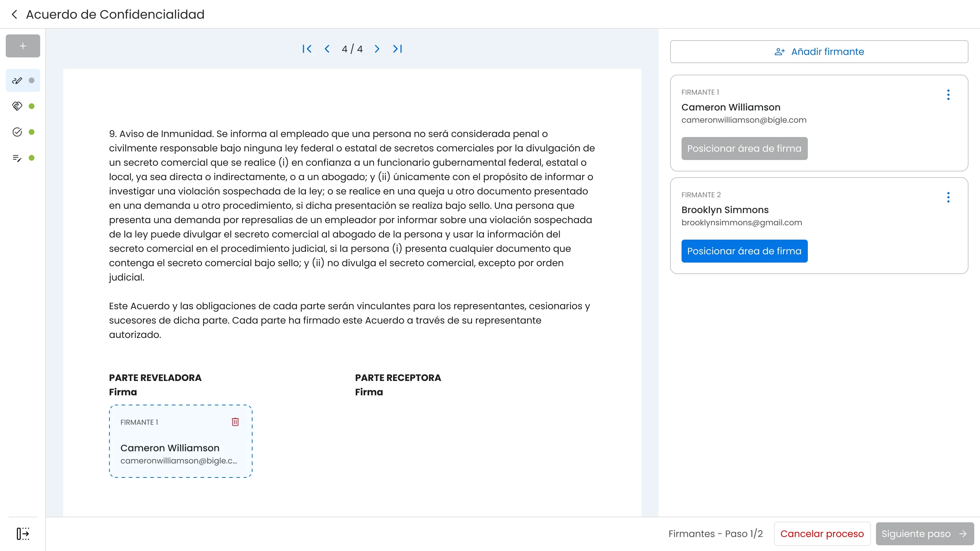Screen dimensions: 980x551
Task: Click the PARTE REVELADORA heading
Action: point(155,377)
